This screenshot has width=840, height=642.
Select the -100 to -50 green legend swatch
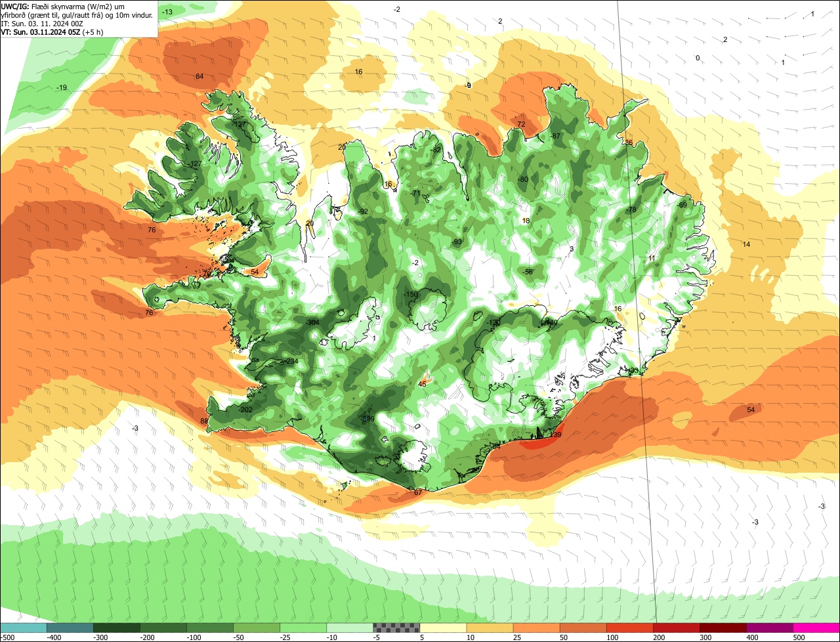(x=209, y=628)
